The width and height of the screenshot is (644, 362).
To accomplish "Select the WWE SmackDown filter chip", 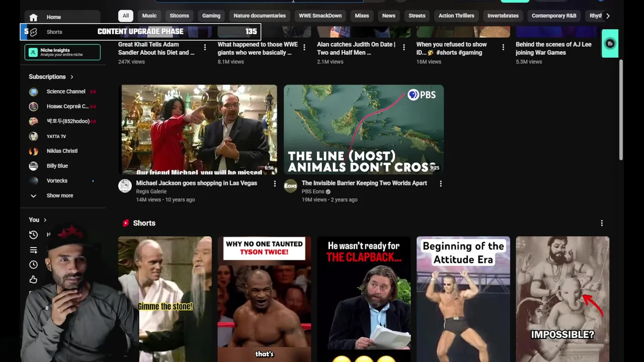I will coord(320,16).
